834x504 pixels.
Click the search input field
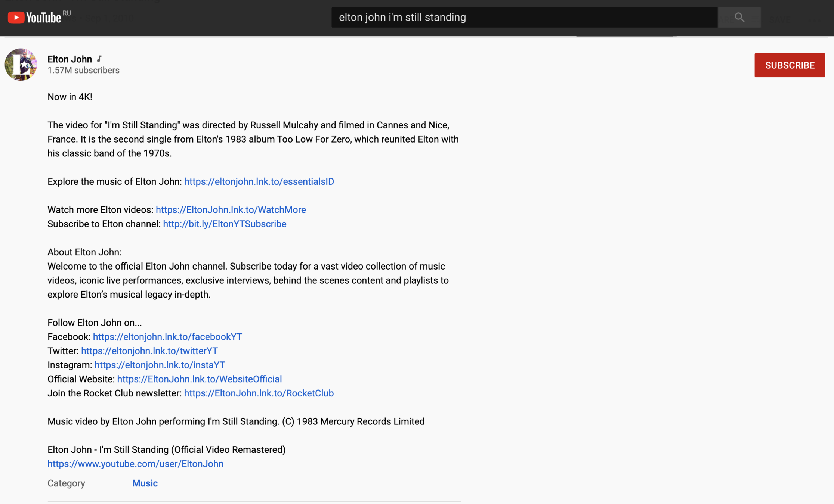pos(523,17)
